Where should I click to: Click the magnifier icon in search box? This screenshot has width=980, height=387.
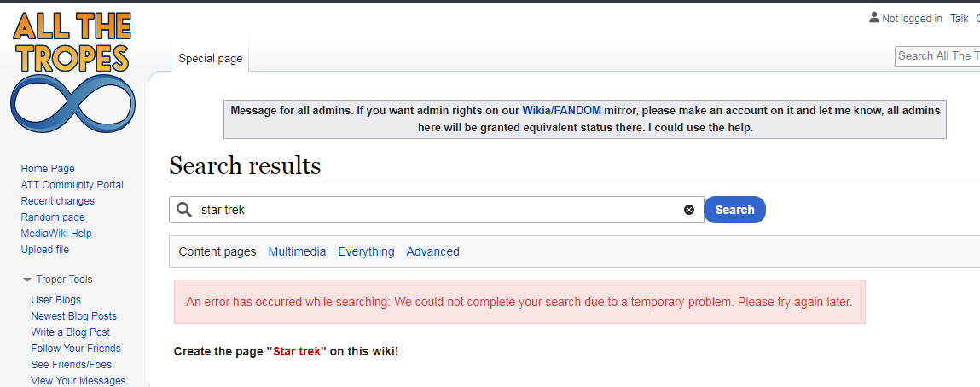click(x=183, y=210)
